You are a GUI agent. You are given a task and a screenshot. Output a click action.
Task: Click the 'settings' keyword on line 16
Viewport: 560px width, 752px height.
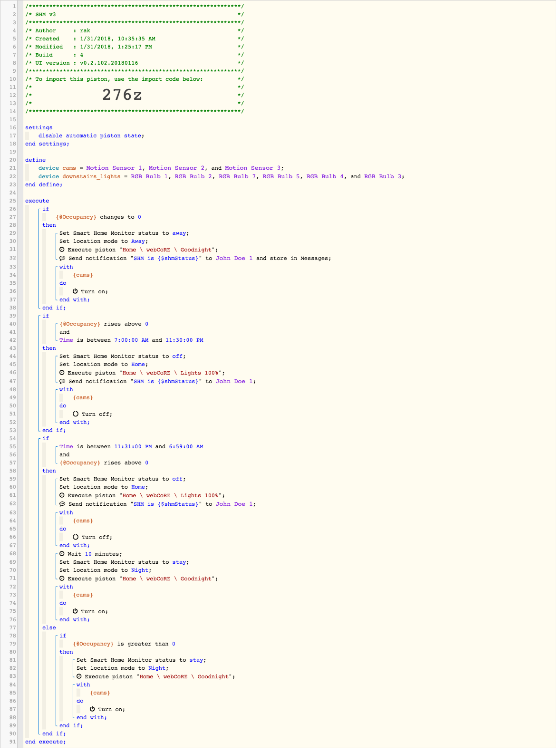click(39, 127)
